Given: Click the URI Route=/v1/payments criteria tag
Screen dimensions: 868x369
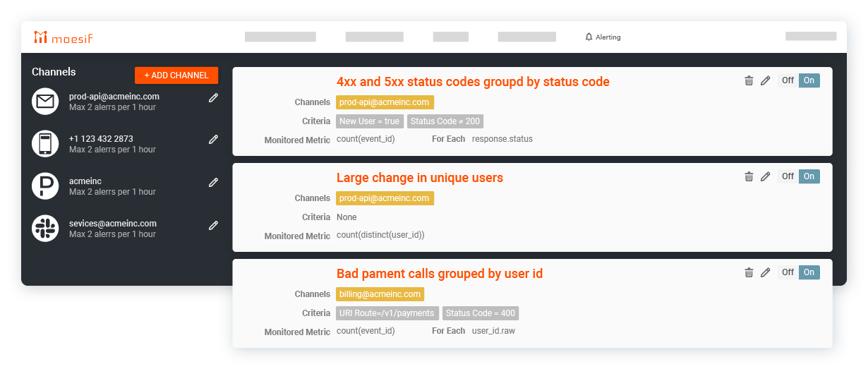Looking at the screenshot, I should (387, 313).
